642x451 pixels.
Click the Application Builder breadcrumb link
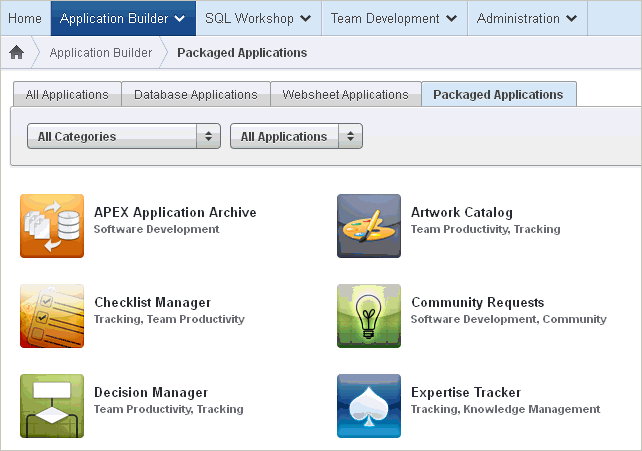[101, 53]
